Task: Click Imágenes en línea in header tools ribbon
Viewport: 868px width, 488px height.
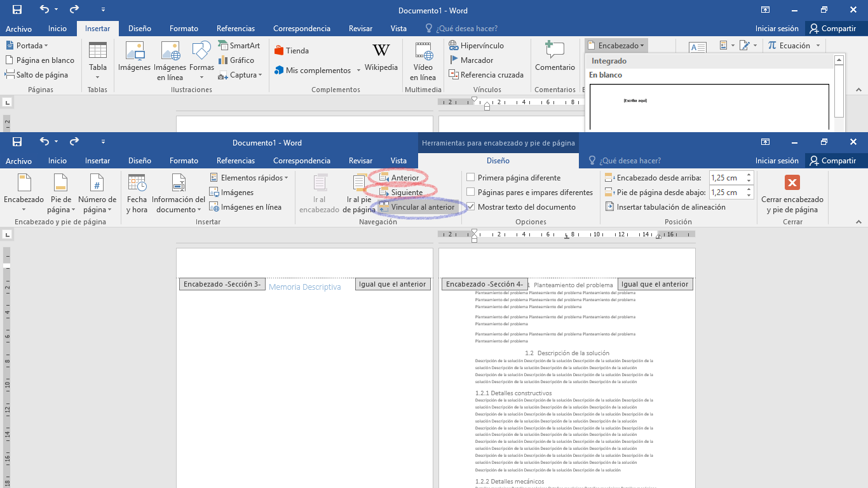Action: point(246,207)
